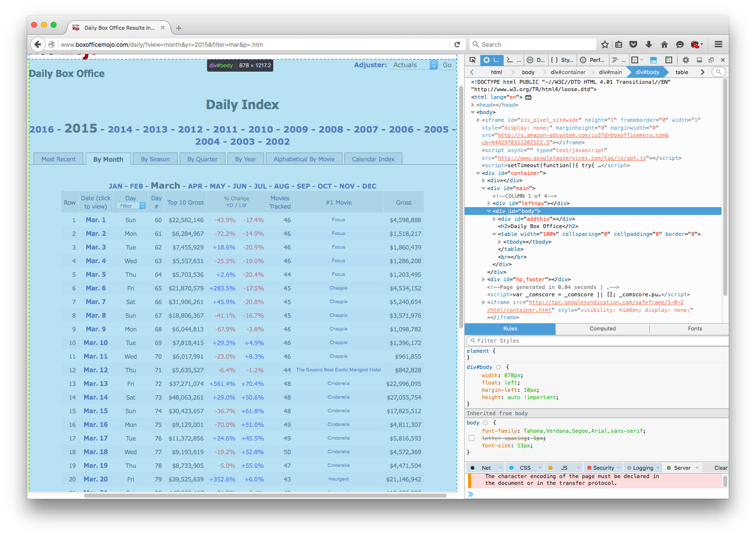Collapse the body node in the markup view
This screenshot has width=756, height=538.
(x=473, y=113)
